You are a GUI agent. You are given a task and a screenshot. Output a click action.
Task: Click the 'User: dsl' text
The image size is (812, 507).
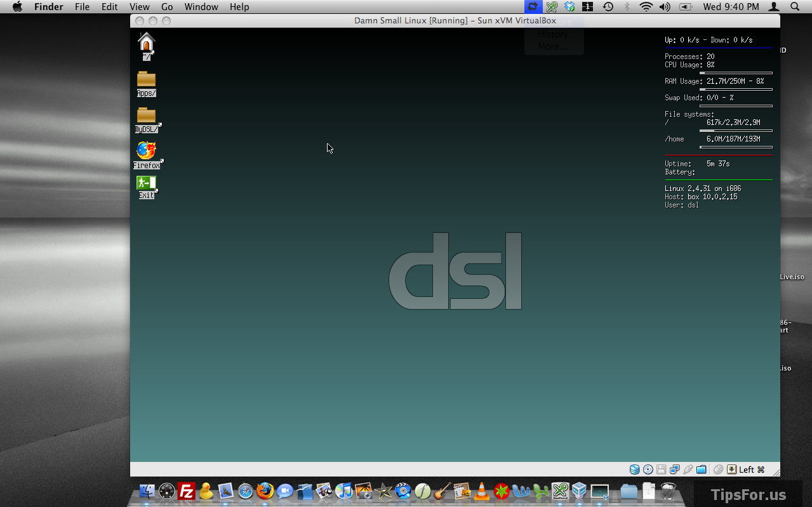coord(682,205)
